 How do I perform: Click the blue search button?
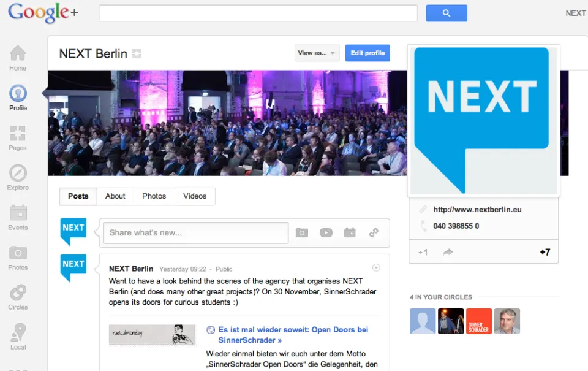click(x=447, y=13)
